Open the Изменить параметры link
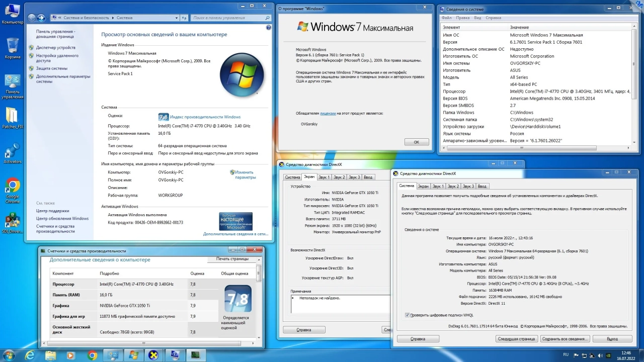Screen dimensions: 644x362 245,174
